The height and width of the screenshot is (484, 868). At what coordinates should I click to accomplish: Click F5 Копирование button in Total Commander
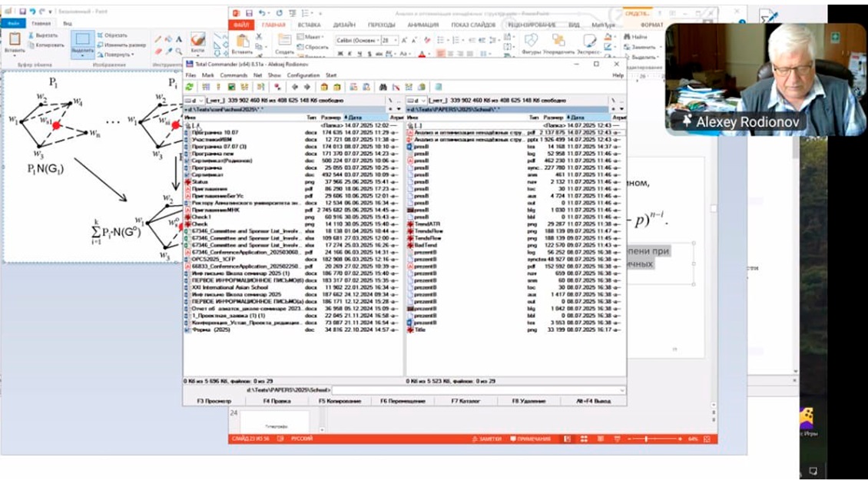340,401
